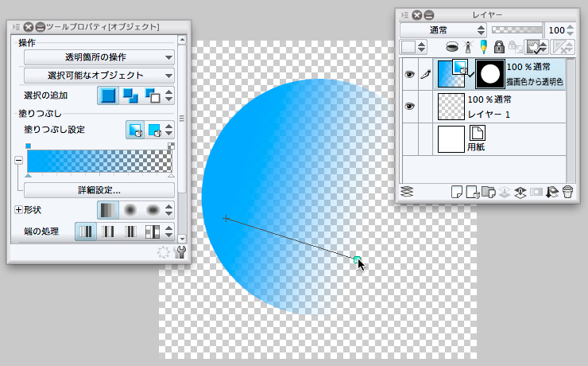Select the circular gradient shape
This screenshot has width=588, height=366.
(130, 210)
